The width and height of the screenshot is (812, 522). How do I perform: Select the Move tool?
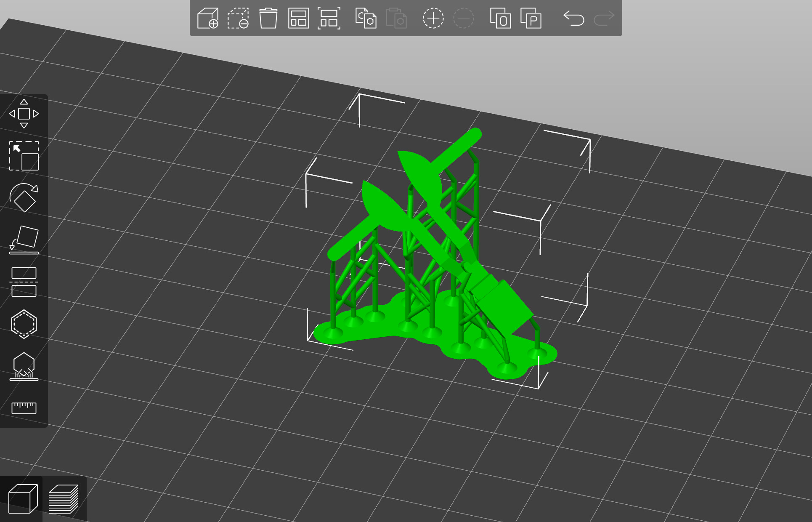pos(24,114)
